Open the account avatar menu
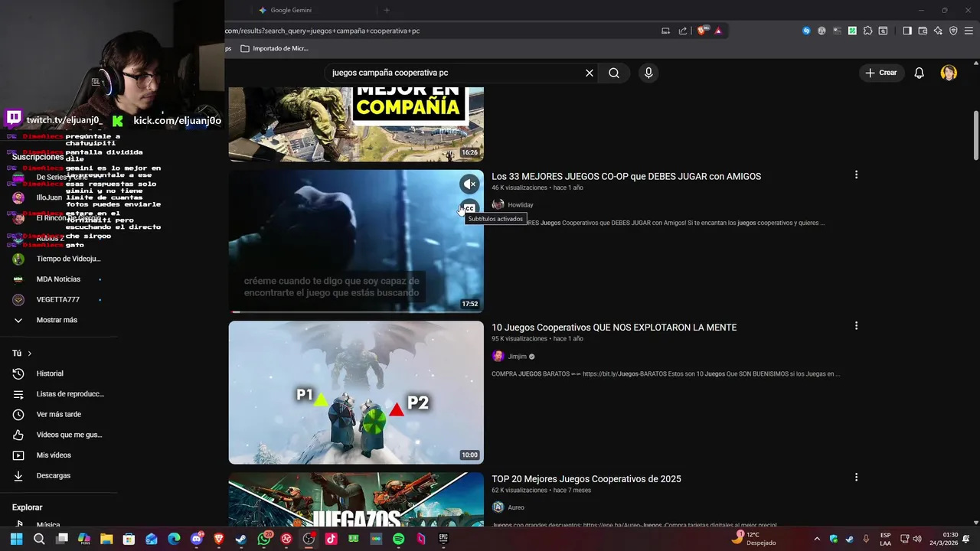The image size is (980, 551). [x=949, y=73]
